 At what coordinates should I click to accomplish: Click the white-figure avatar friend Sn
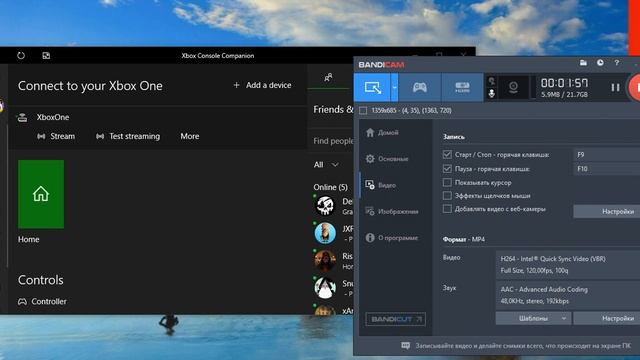pyautogui.click(x=325, y=288)
